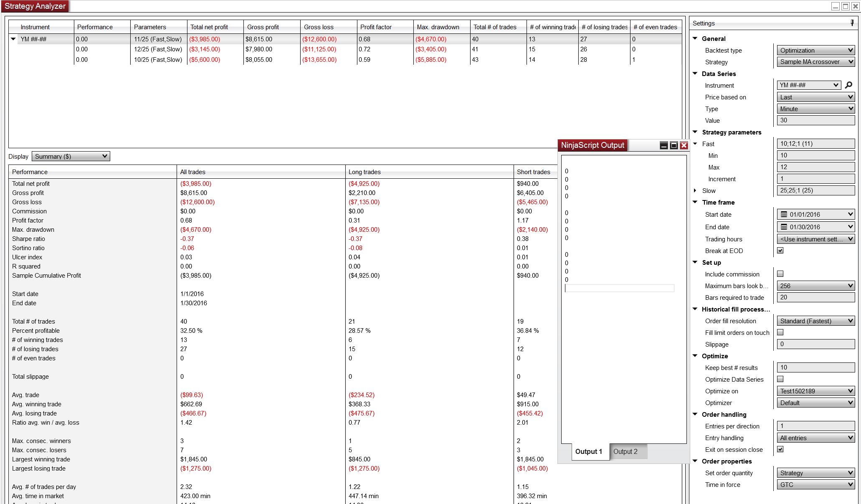Open the Backtest type dropdown
The height and width of the screenshot is (504, 861).
click(815, 51)
